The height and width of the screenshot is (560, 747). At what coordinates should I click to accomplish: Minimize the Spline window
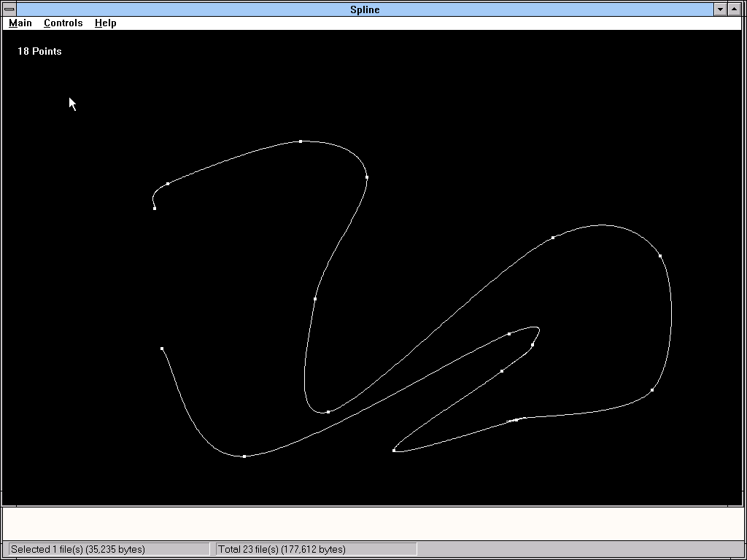click(x=720, y=9)
